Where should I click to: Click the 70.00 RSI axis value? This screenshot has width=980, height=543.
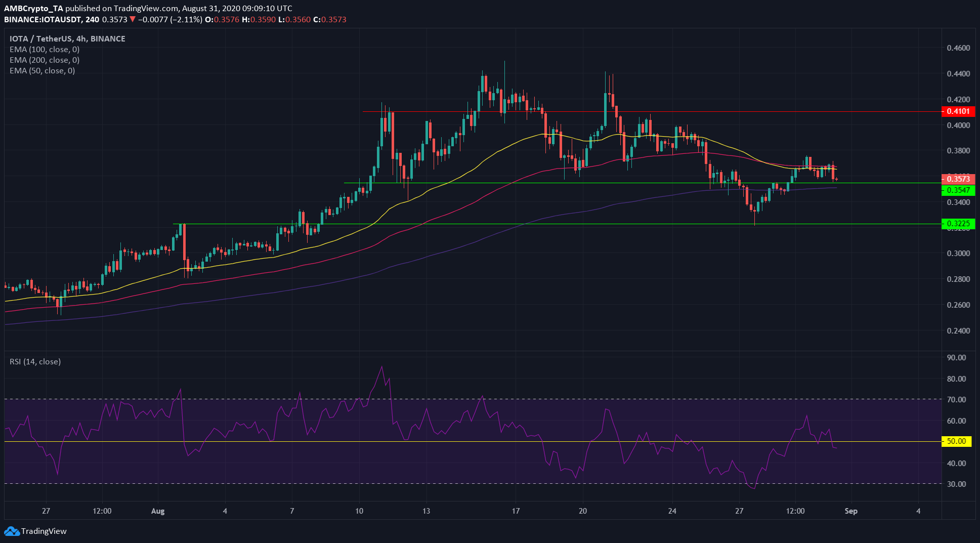957,400
